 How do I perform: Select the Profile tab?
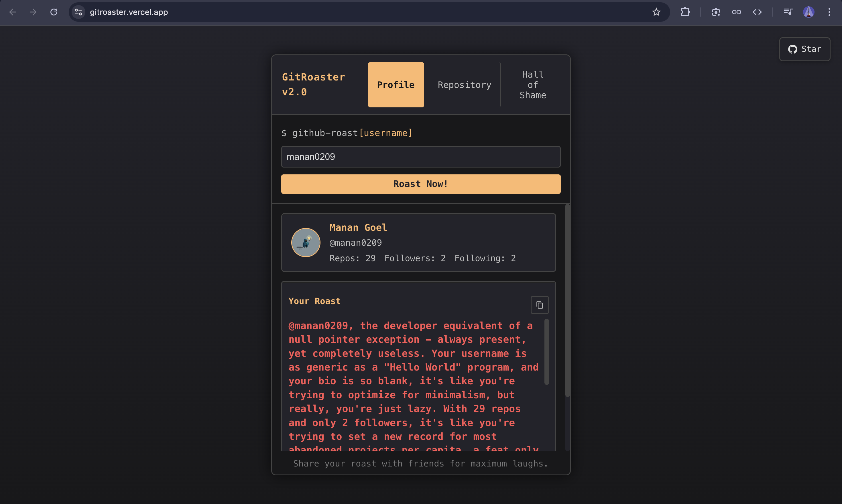[395, 84]
